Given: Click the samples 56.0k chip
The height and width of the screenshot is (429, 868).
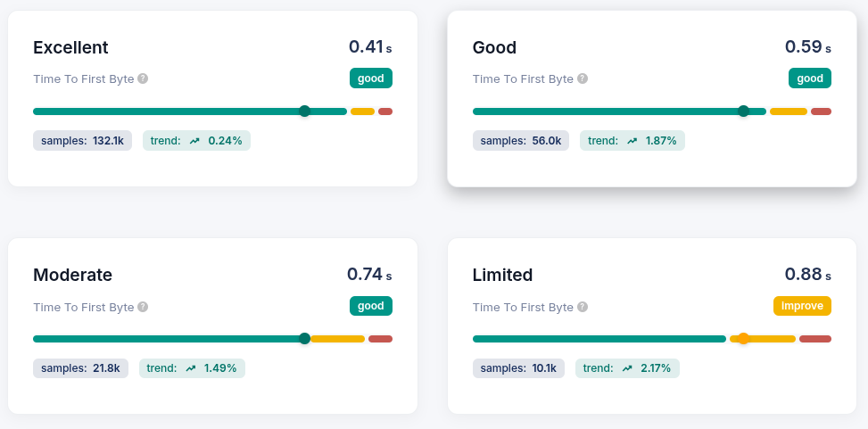Looking at the screenshot, I should [521, 141].
